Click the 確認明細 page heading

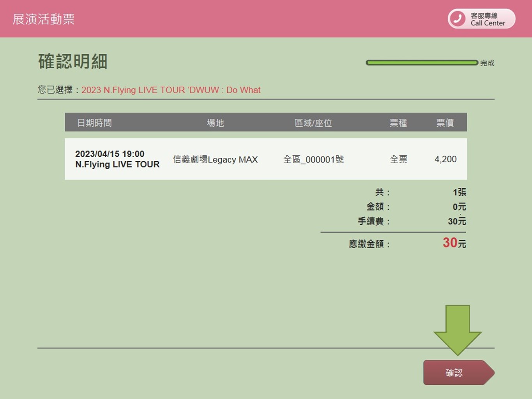(73, 62)
